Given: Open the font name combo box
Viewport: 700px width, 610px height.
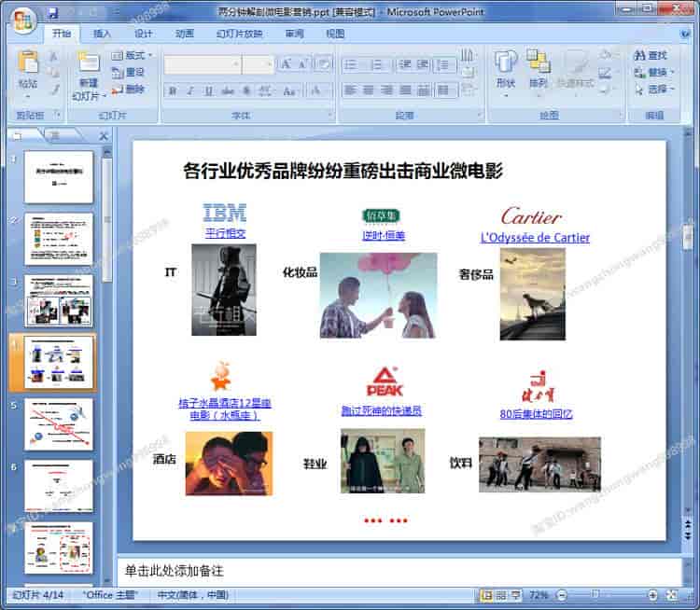Looking at the screenshot, I should [x=203, y=64].
